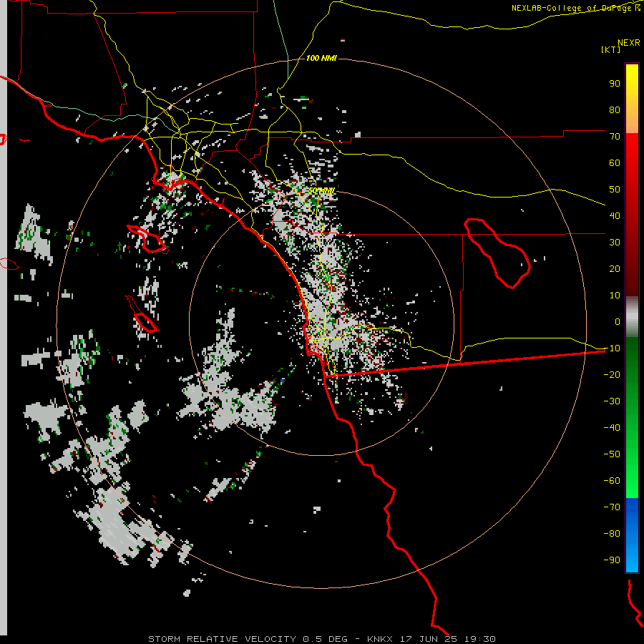This screenshot has width=644, height=644.
Task: Pick the blue segment of the color bar
Action: point(632,535)
